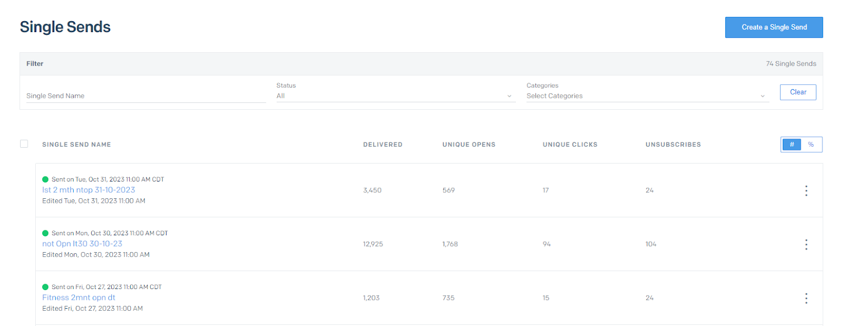868x326 pixels.
Task: Switch stats to number (#) view
Action: (792, 145)
